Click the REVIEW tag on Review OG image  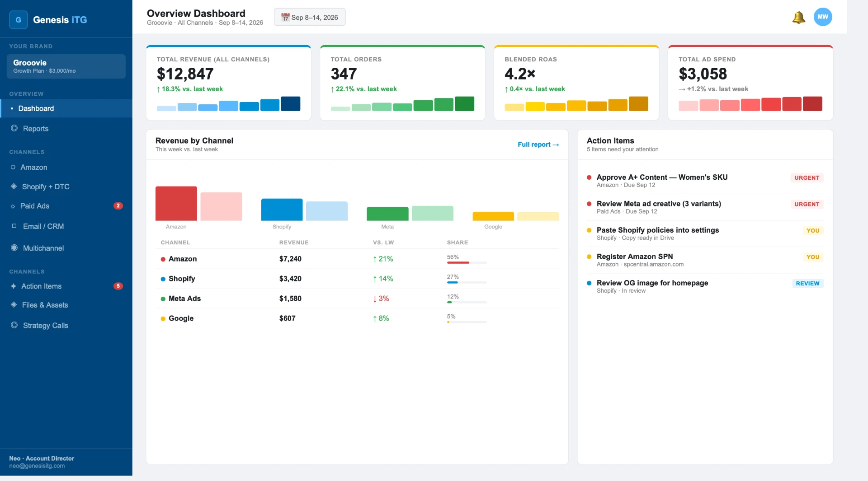coord(807,284)
